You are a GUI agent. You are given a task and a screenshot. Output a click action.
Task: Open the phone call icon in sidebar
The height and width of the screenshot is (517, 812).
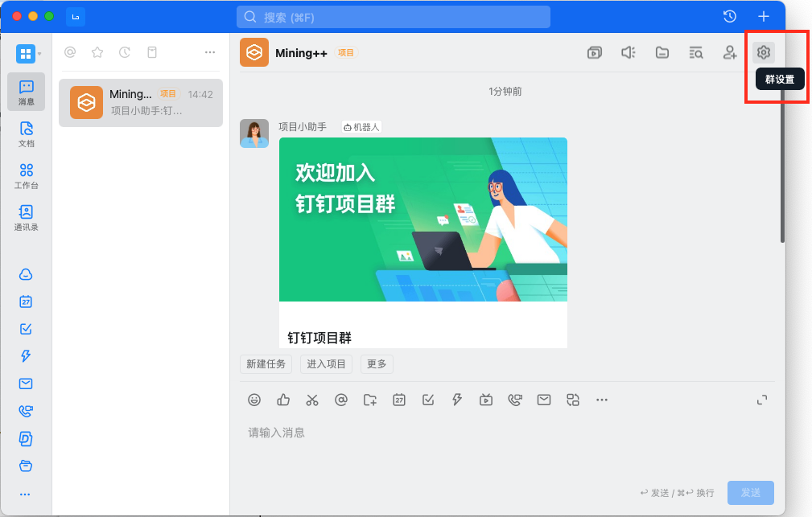(x=26, y=411)
